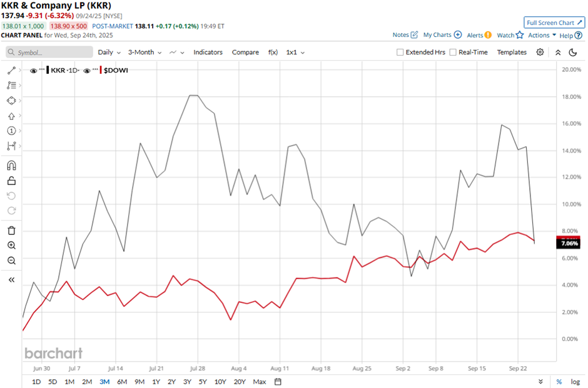588x388 pixels.
Task: Select the price range measure tool
Action: [11, 146]
